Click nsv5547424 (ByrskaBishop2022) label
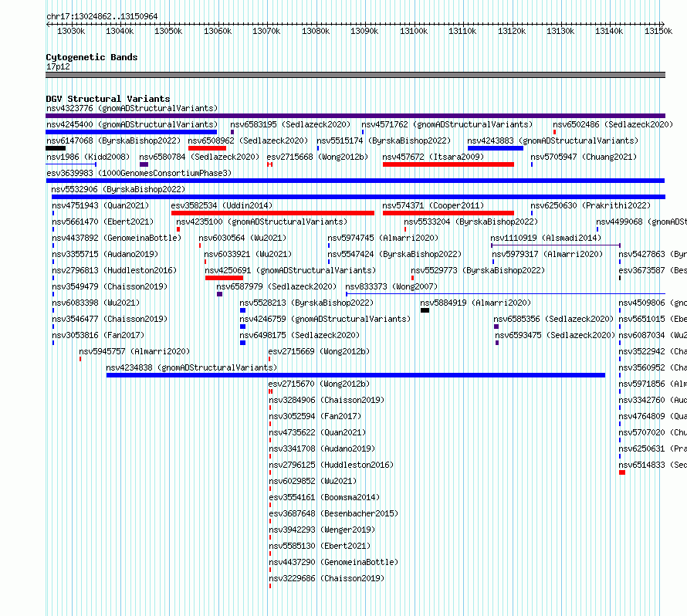 click(x=394, y=254)
